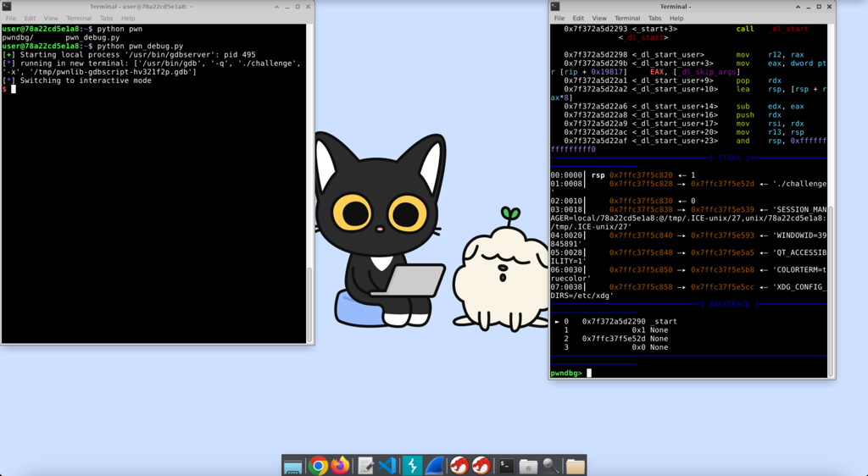This screenshot has width=868, height=476.
Task: Open Help menu in pwndbg terminal
Action: [x=676, y=19]
